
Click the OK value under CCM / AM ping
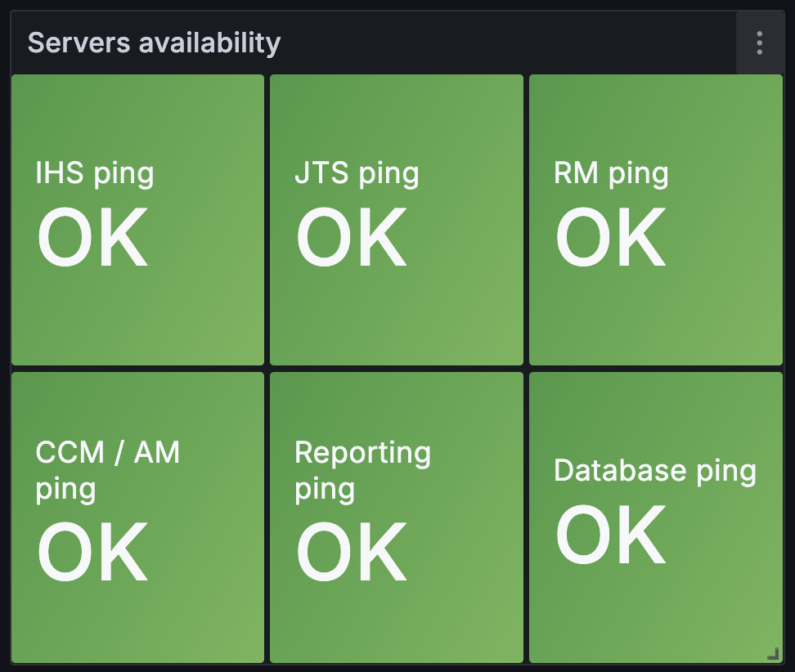tap(92, 552)
